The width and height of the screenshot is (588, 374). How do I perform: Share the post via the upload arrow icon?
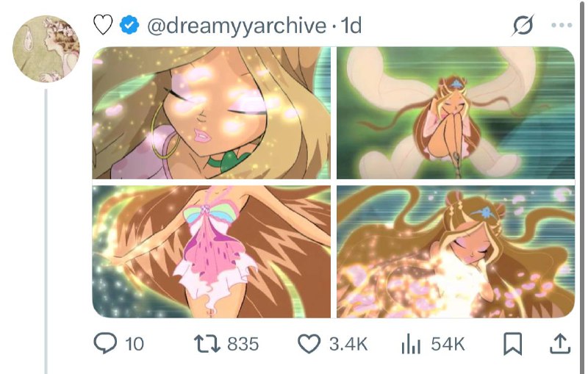[x=559, y=343]
